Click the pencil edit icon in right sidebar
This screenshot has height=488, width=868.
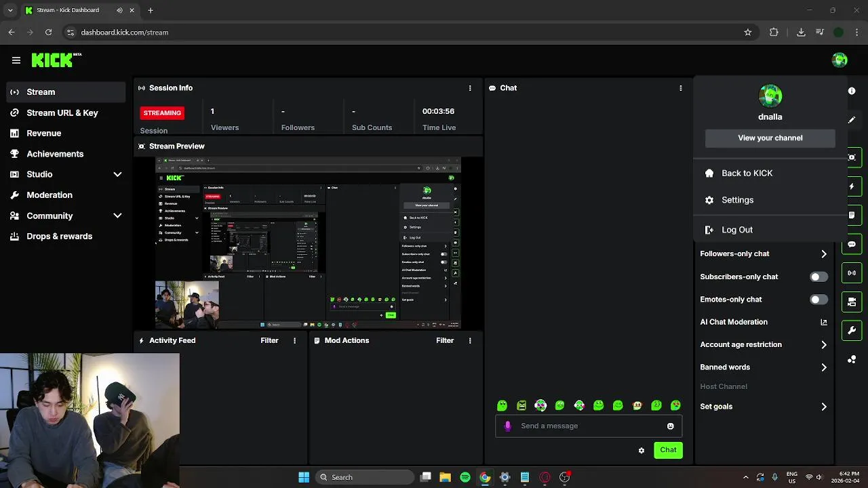click(852, 120)
